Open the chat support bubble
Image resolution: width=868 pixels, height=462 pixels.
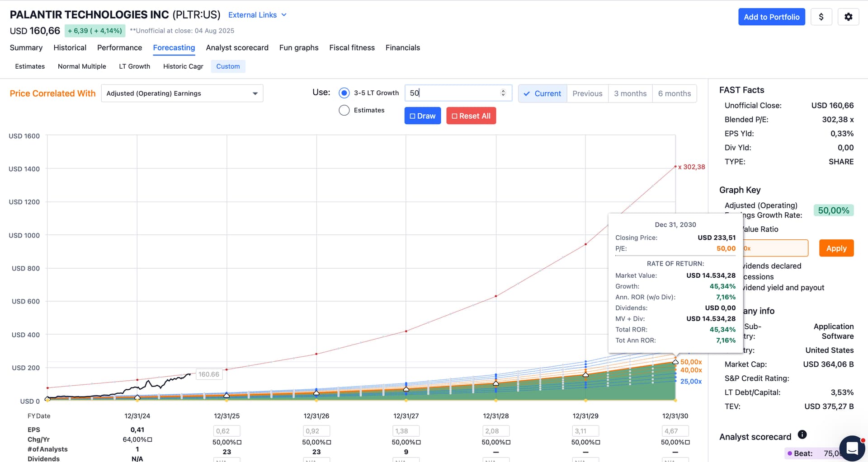pyautogui.click(x=852, y=448)
